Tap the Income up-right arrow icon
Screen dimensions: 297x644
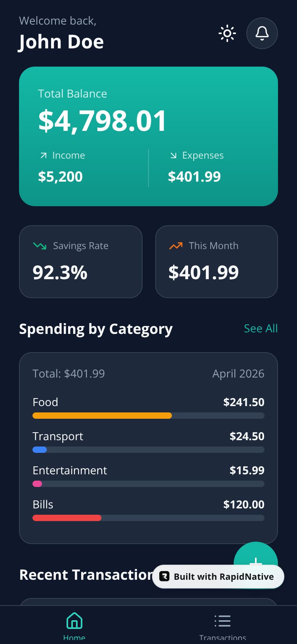[44, 155]
